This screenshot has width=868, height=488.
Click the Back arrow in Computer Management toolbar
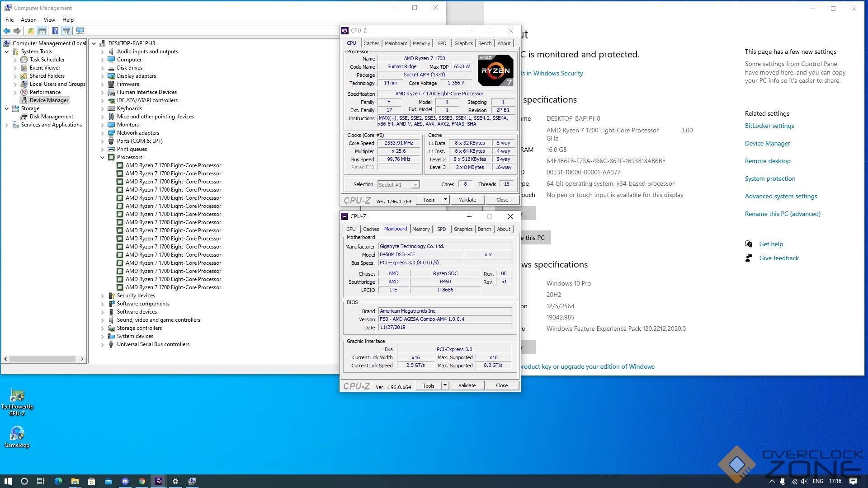pyautogui.click(x=7, y=31)
